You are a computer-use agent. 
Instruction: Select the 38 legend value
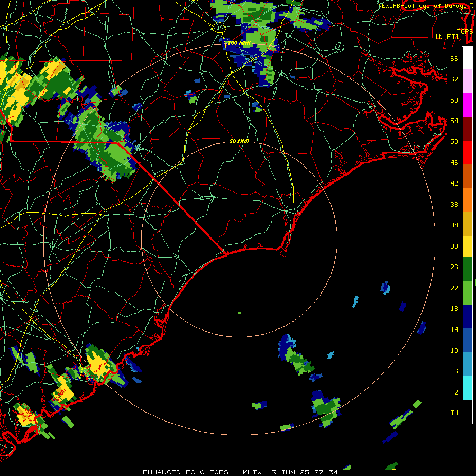454,204
